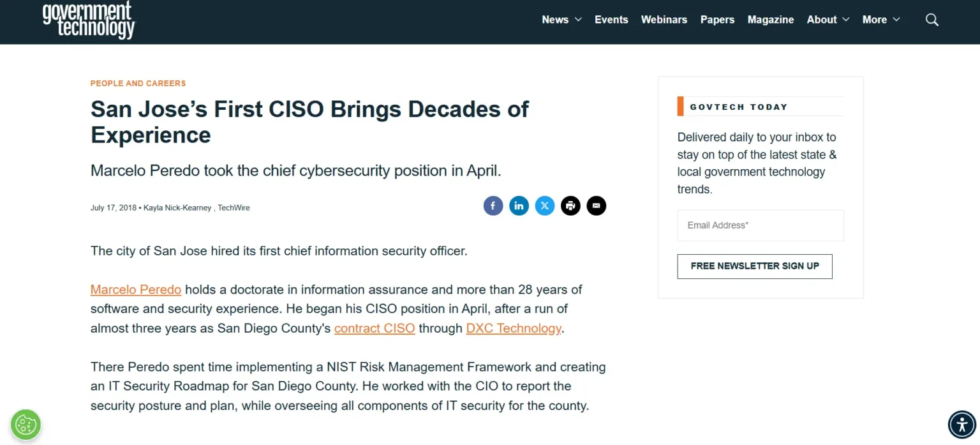This screenshot has height=445, width=980.
Task: Click the print article icon
Action: pyautogui.click(x=570, y=206)
